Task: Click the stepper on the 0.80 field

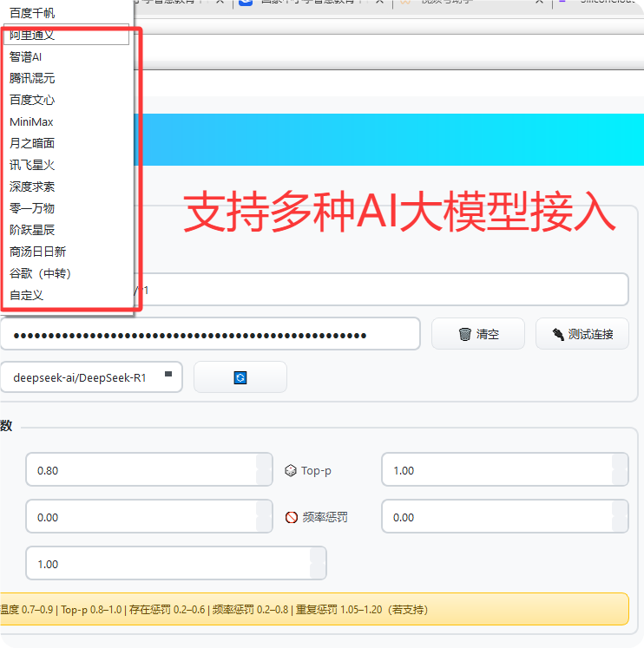Action: tap(263, 470)
